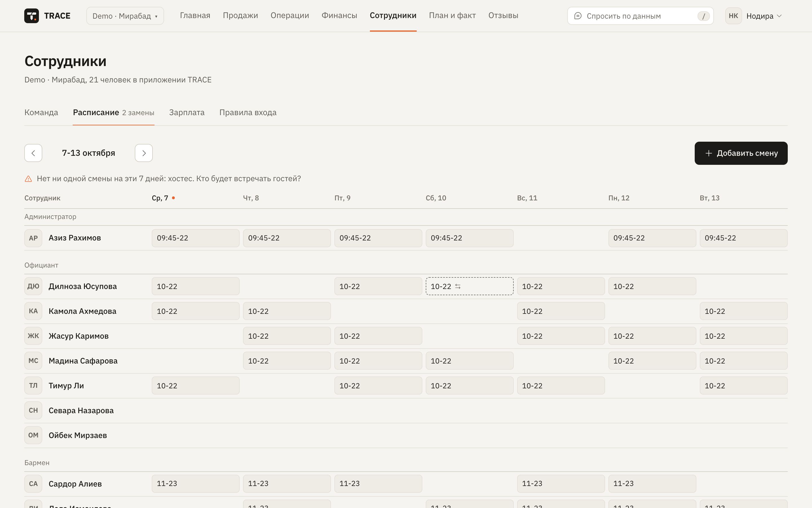Click the КА avatar badge
The width and height of the screenshot is (812, 508).
(x=33, y=311)
